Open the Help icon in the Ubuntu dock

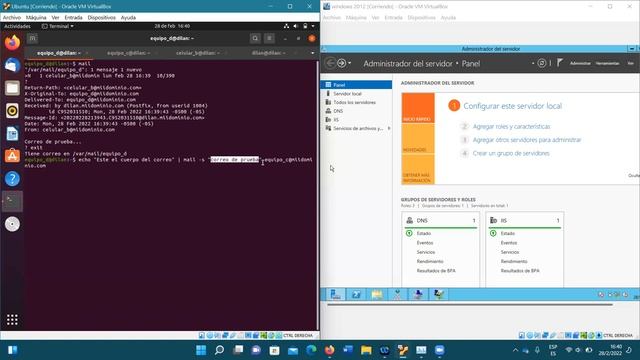coord(12,179)
